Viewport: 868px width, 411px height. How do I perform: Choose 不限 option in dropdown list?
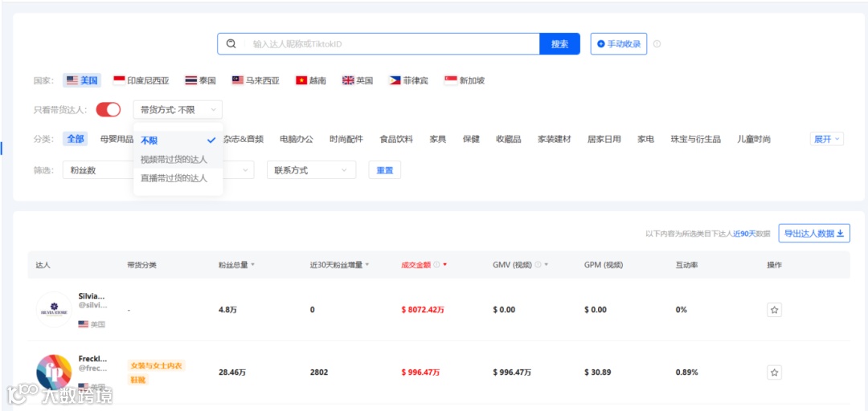[x=178, y=140]
